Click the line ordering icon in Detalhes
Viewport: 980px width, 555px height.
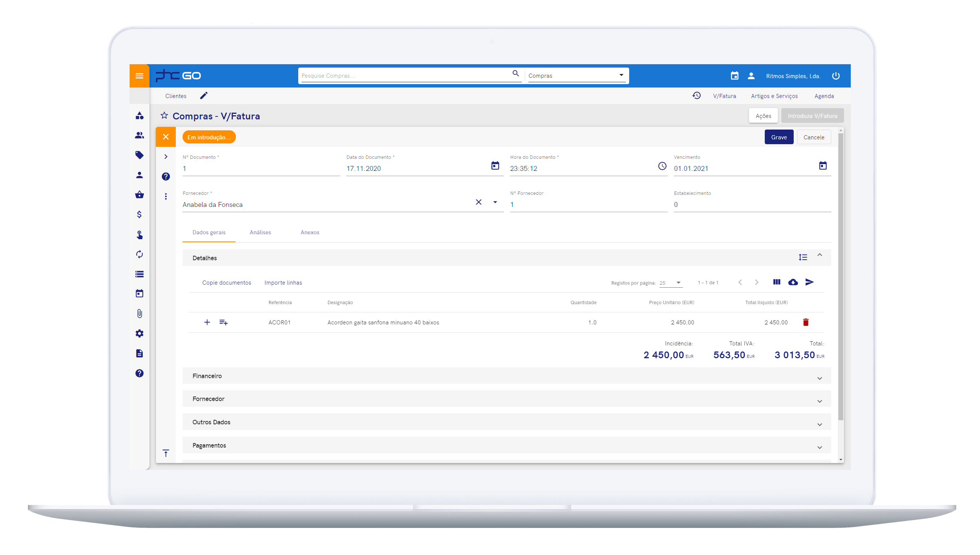click(x=802, y=258)
